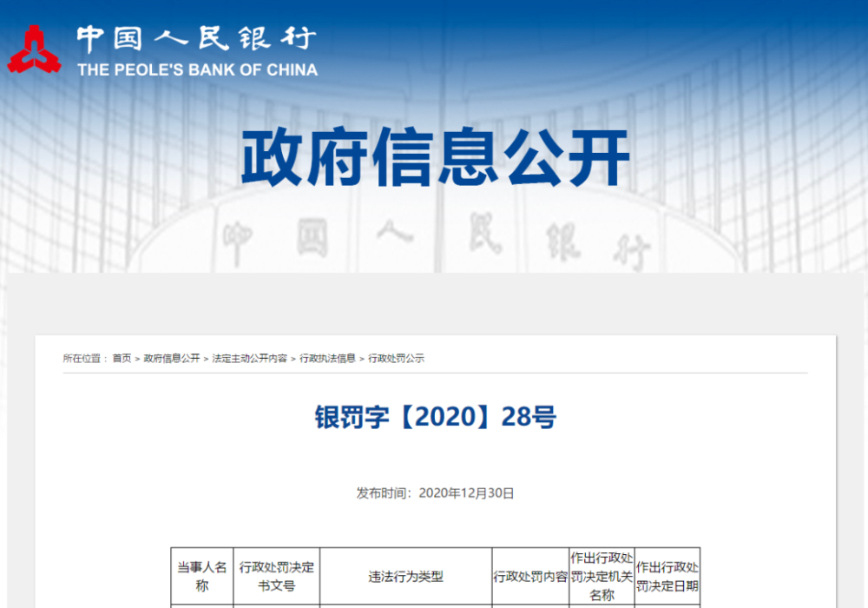
Task: Click the 违法行为类型 table header
Action: click(405, 577)
